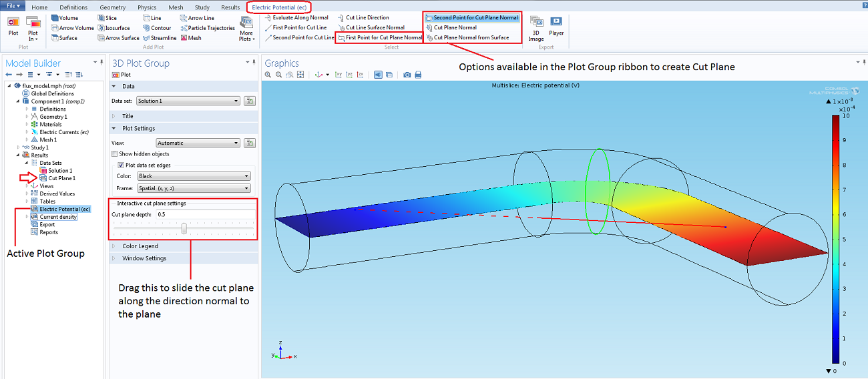
Task: Select Cut Plane 1 in Model Builder
Action: pos(57,178)
